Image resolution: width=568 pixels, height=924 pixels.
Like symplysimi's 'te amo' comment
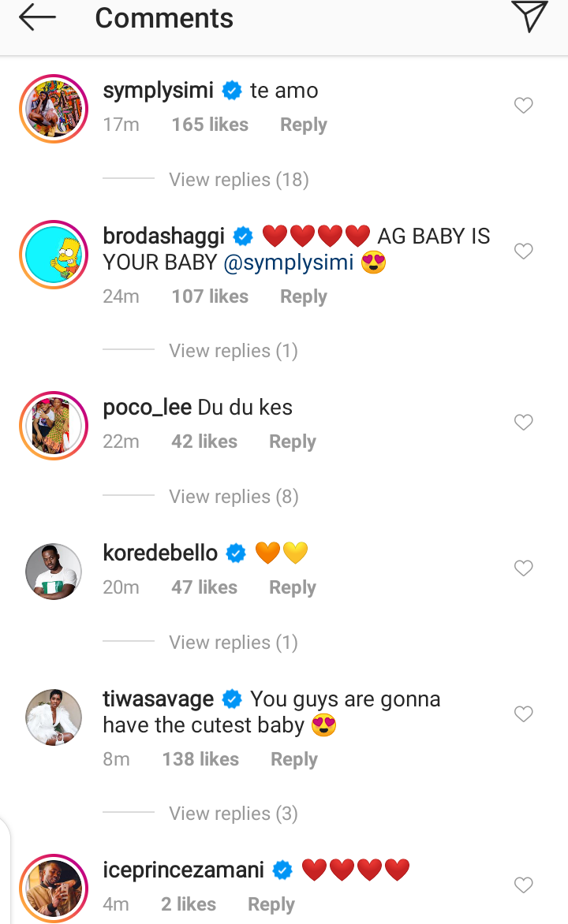(x=524, y=106)
